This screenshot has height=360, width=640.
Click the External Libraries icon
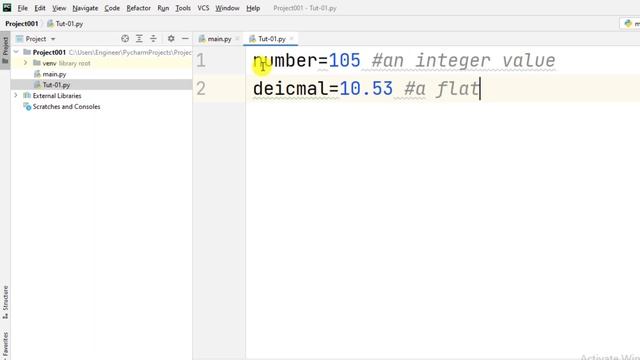pos(27,96)
